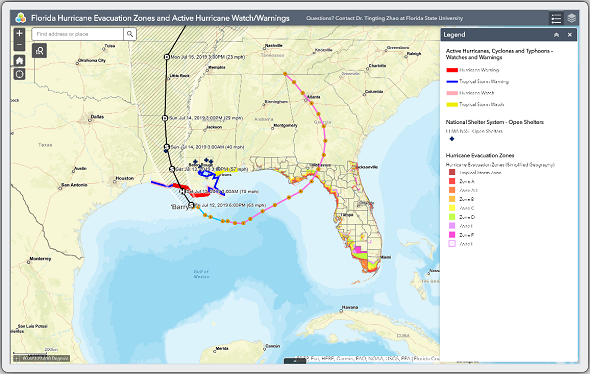590x374 pixels.
Task: Collapse the Legend panel
Action: point(557,35)
